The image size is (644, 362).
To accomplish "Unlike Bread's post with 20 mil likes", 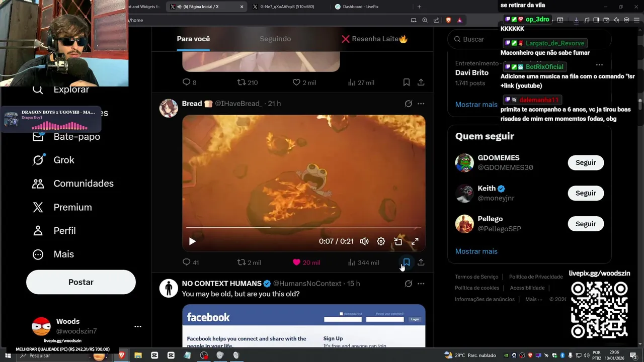I will click(x=306, y=262).
